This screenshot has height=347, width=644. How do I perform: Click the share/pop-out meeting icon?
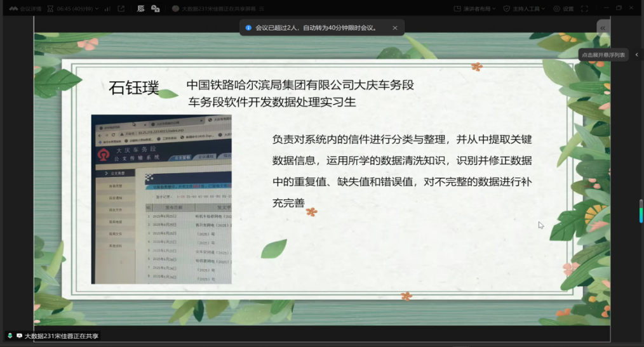click(121, 8)
